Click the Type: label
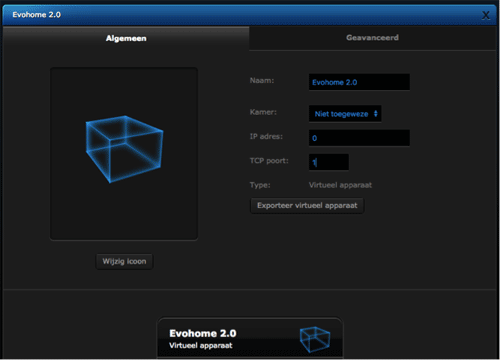This screenshot has width=500, height=360. click(x=260, y=185)
